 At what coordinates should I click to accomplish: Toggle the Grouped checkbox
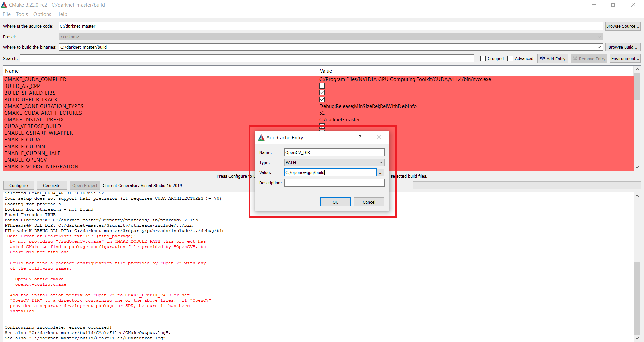483,58
